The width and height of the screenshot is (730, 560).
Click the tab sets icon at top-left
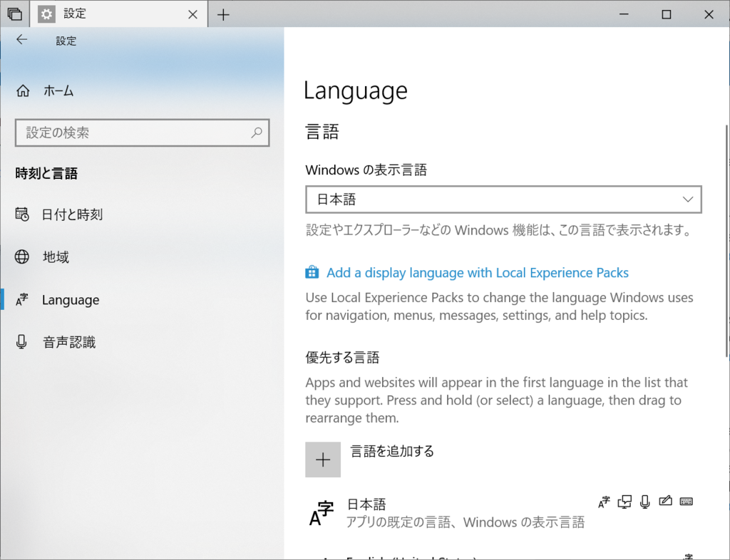[15, 14]
